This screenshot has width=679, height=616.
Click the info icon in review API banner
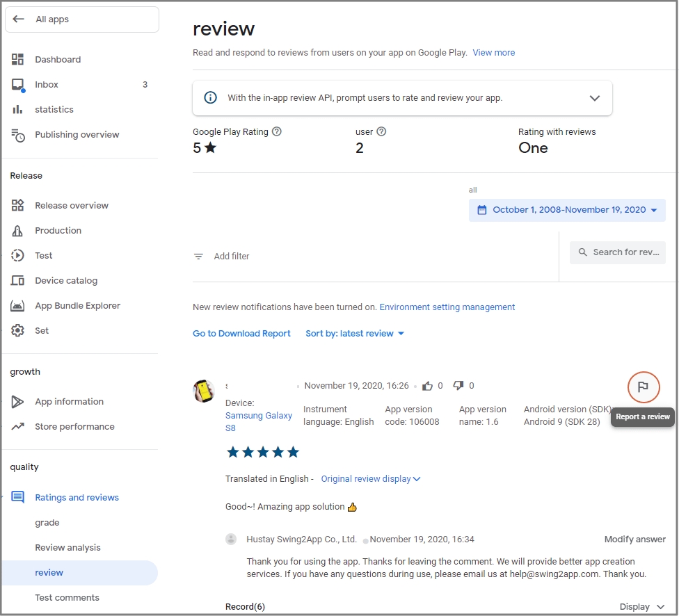210,98
